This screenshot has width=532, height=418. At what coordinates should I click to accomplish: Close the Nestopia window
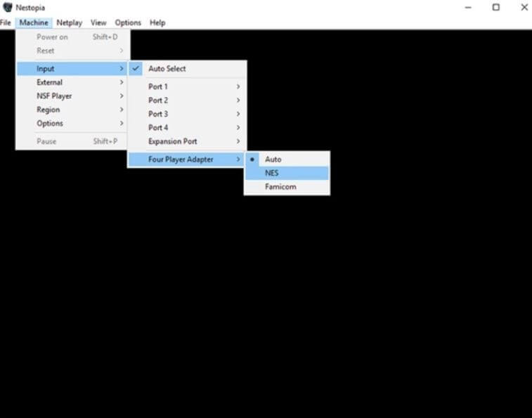[524, 7]
